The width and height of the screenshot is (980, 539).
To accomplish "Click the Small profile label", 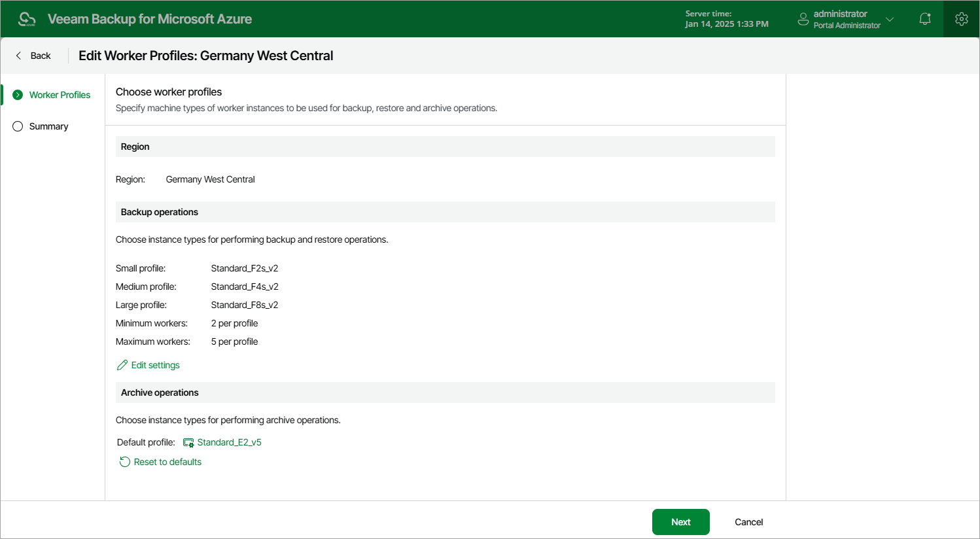I will [141, 268].
